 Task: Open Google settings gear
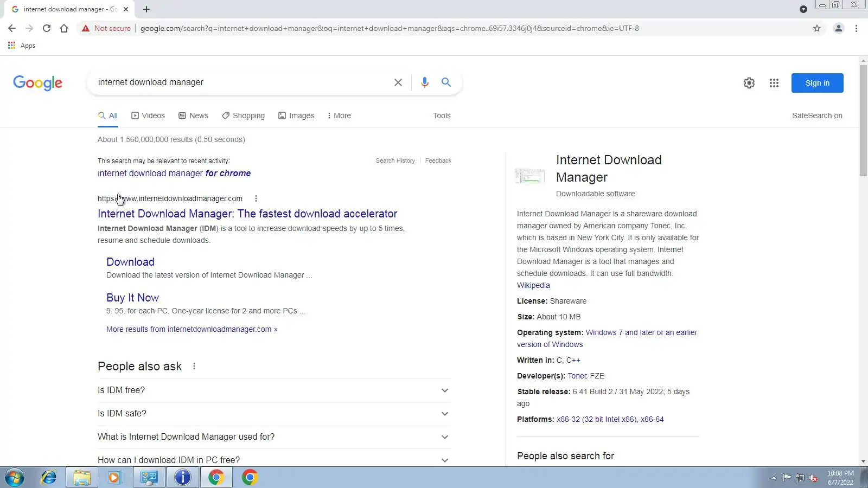(x=749, y=83)
